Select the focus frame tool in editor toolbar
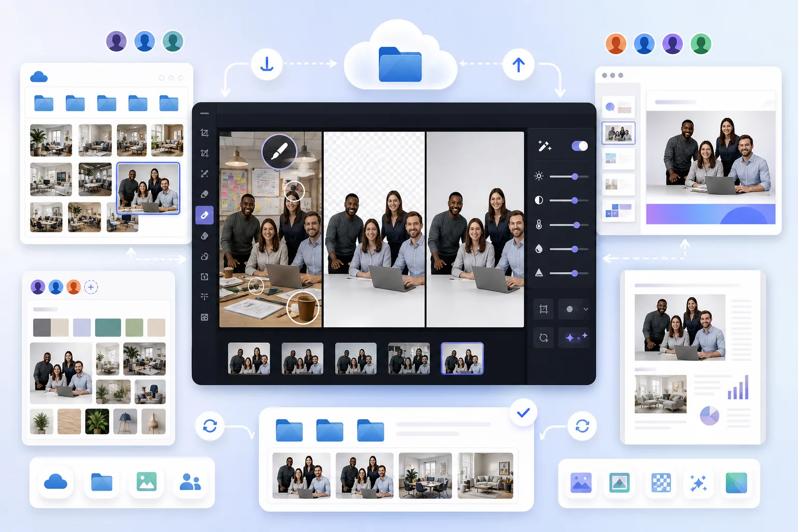Screen dimensions: 798x532 pyautogui.click(x=204, y=277)
